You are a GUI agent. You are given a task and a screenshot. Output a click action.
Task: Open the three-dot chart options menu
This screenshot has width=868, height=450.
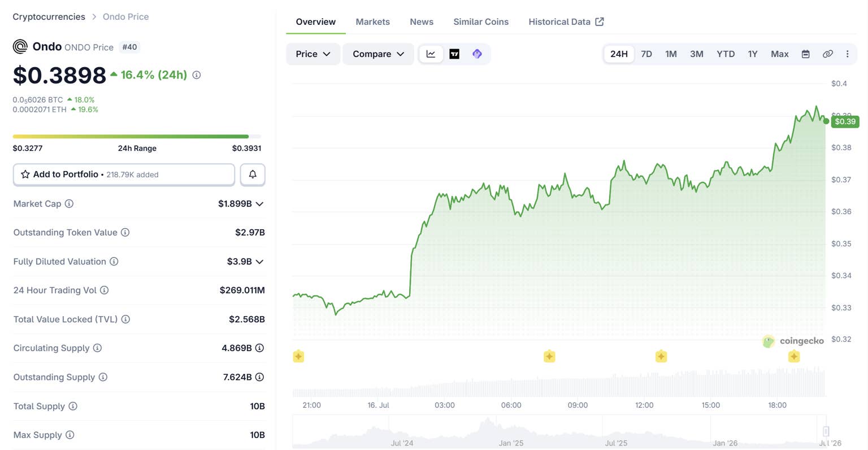tap(847, 54)
